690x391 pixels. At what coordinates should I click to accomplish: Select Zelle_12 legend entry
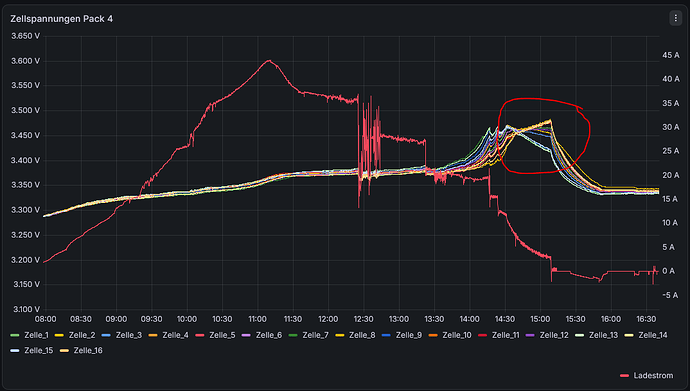coord(547,335)
